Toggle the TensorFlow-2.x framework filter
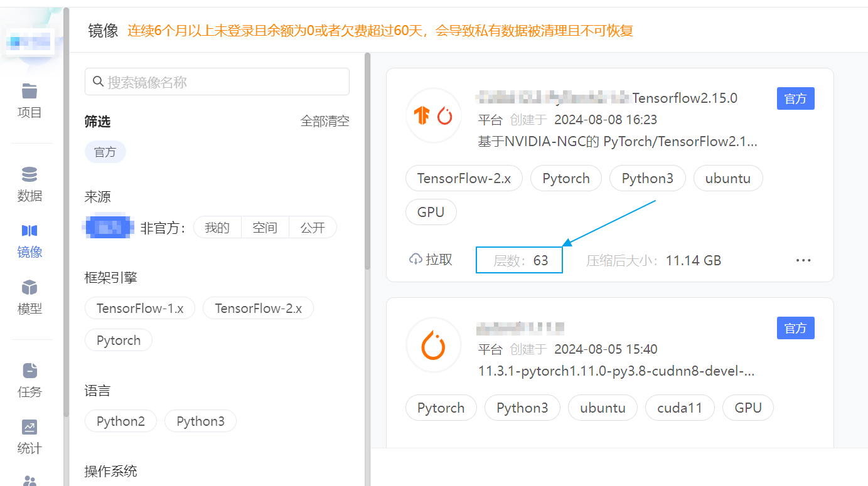 258,309
